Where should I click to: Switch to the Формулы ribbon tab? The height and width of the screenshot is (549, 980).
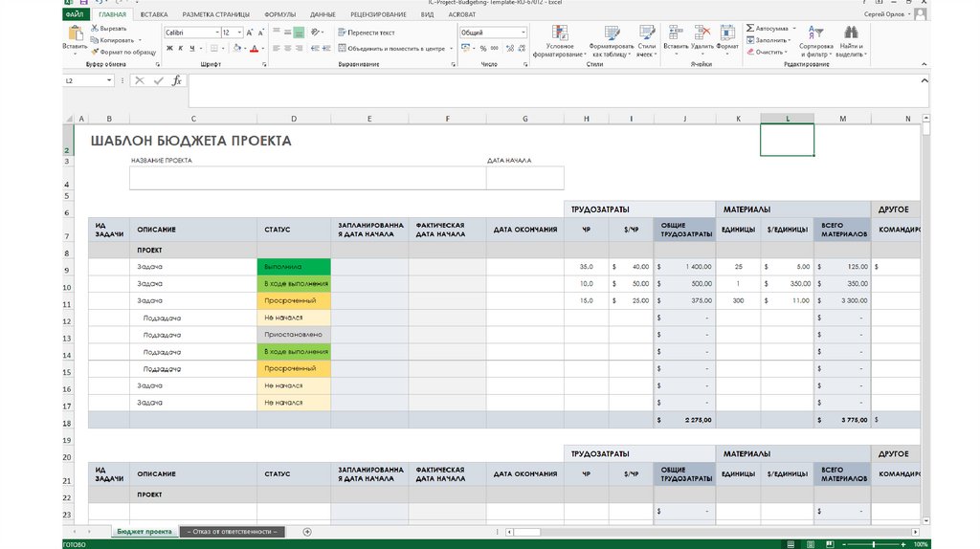pos(279,15)
